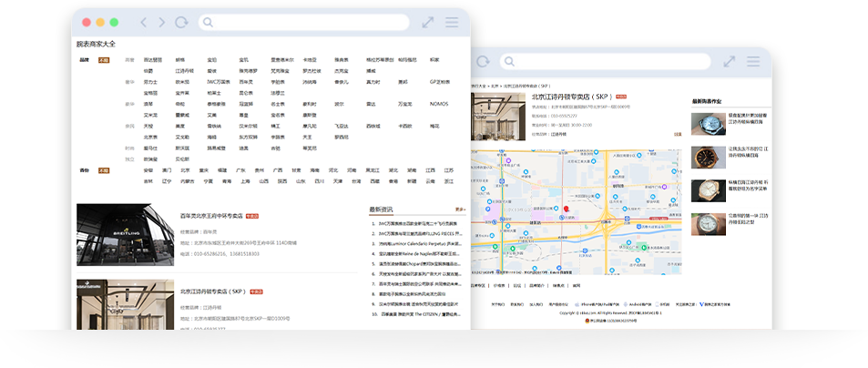Choose 北京 in the province list
Image resolution: width=868 pixels, height=368 pixels.
point(185,170)
